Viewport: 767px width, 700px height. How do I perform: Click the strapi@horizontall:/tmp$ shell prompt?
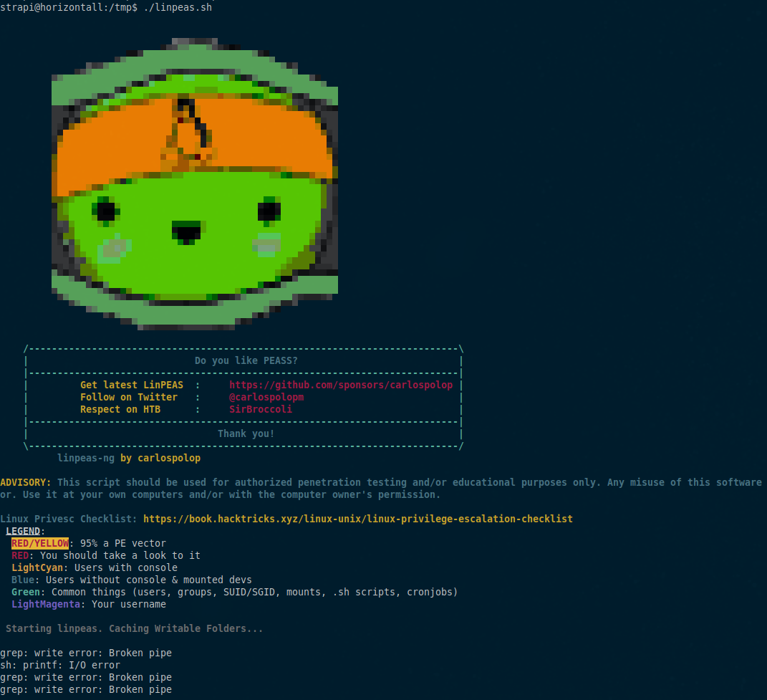coord(69,7)
